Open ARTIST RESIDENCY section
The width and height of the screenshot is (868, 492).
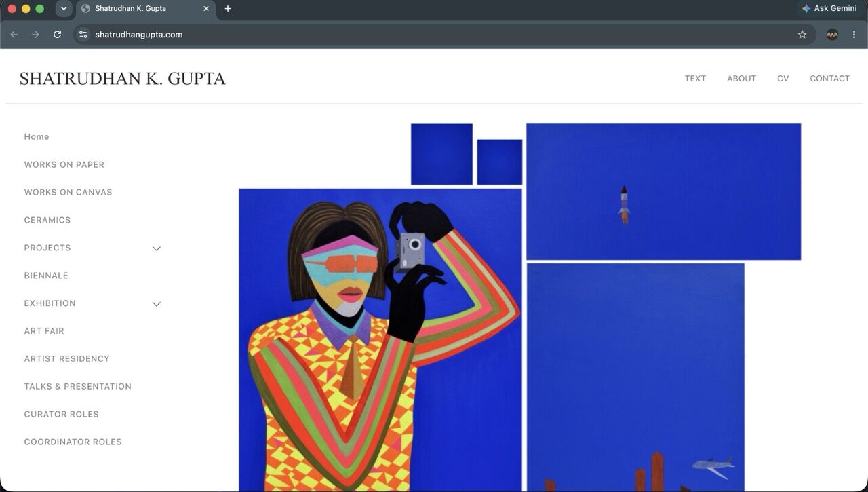[66, 359]
